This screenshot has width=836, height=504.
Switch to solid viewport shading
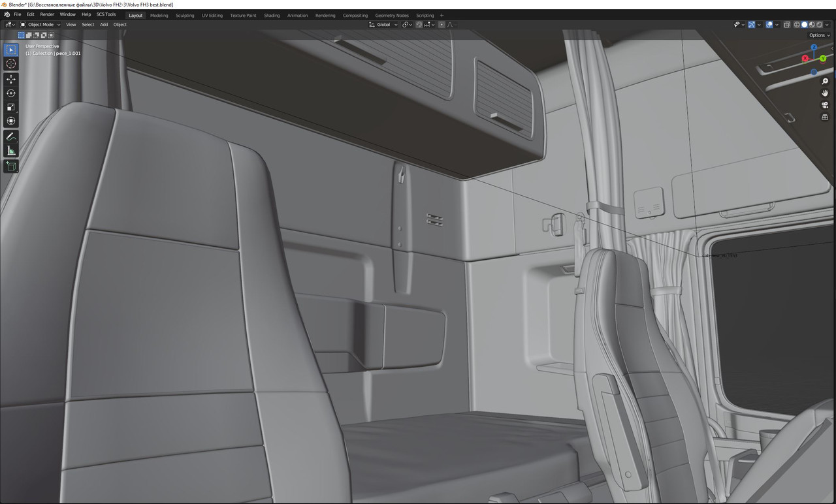click(x=804, y=25)
